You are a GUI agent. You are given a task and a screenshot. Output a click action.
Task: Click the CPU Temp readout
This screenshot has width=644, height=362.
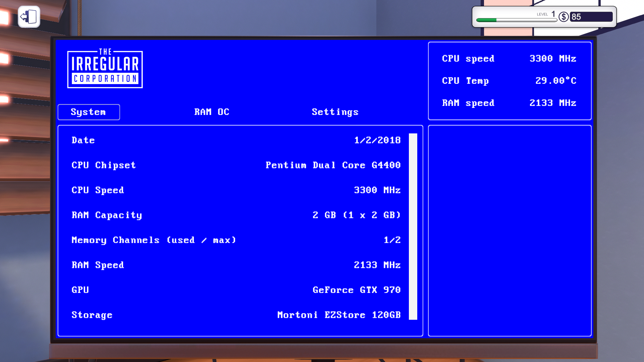point(509,81)
